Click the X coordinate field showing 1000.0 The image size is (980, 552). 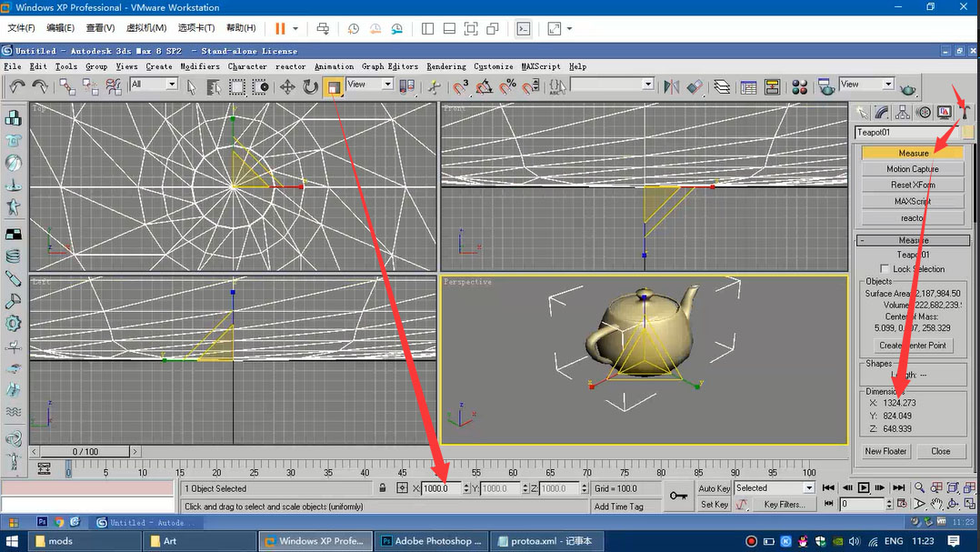tap(441, 488)
